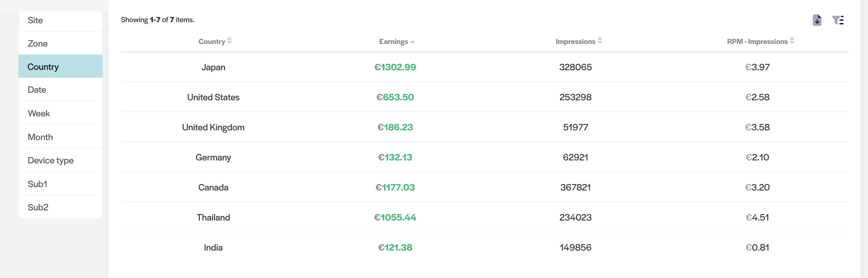Viewport: 868px width, 278px height.
Task: Click the United States country name
Action: (x=213, y=97)
